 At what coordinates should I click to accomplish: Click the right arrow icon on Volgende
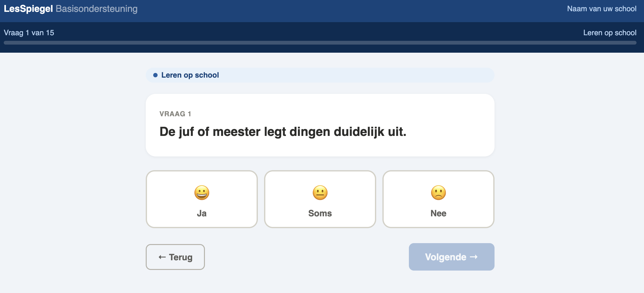pos(474,257)
